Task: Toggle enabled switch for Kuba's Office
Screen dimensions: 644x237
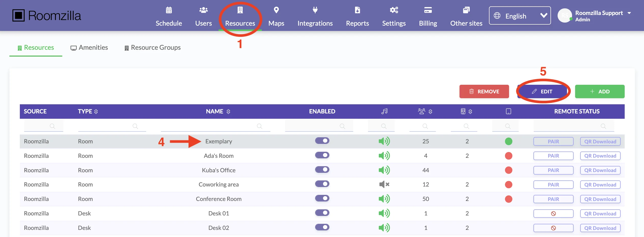Action: point(322,170)
